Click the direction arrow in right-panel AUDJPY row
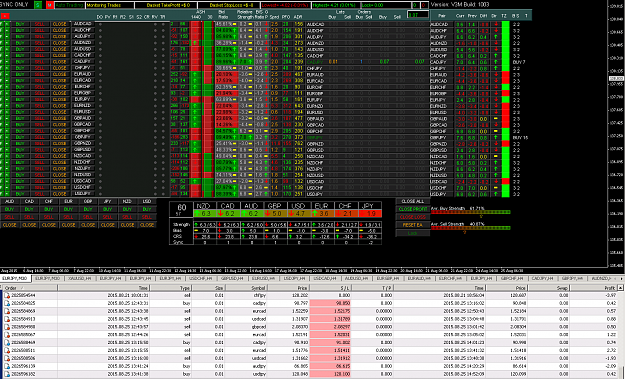 tap(496, 37)
